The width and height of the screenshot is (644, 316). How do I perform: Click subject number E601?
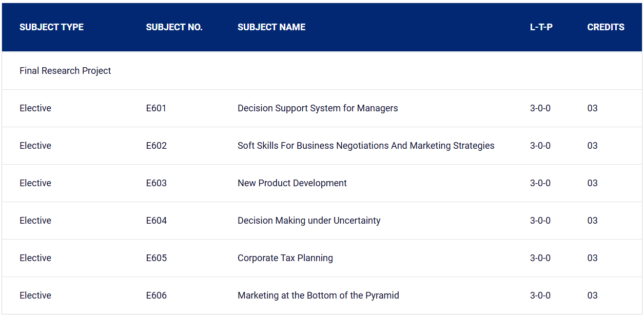click(x=156, y=108)
